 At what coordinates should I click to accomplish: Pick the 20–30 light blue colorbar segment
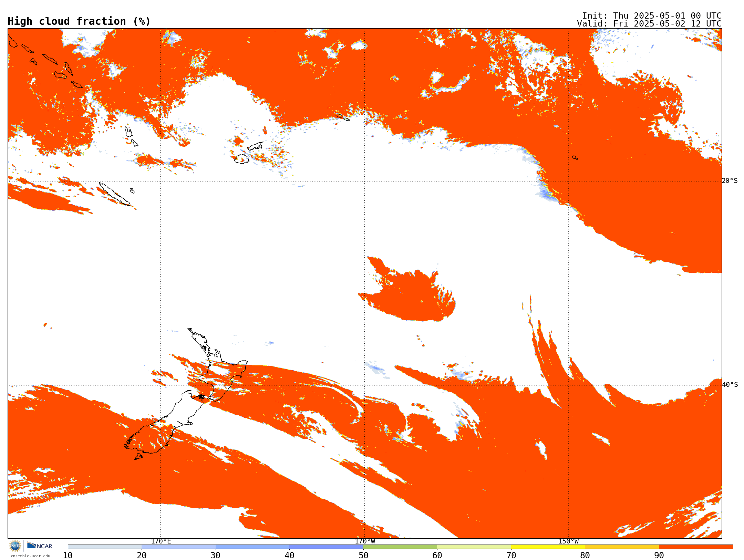178,547
